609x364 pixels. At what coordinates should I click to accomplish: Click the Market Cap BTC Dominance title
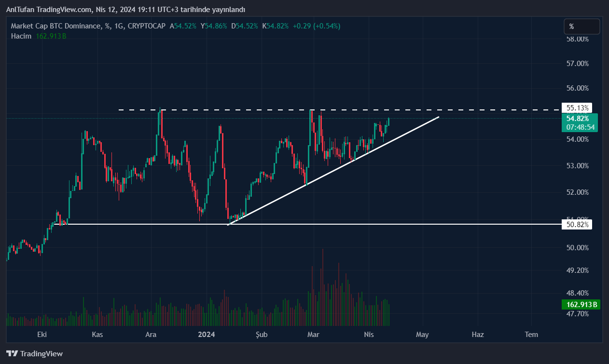tap(56, 26)
